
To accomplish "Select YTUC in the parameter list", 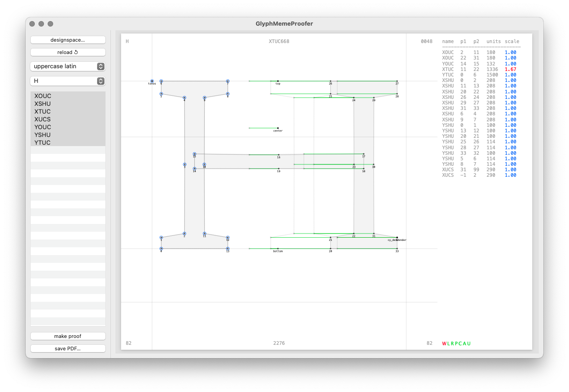I will pyautogui.click(x=43, y=143).
